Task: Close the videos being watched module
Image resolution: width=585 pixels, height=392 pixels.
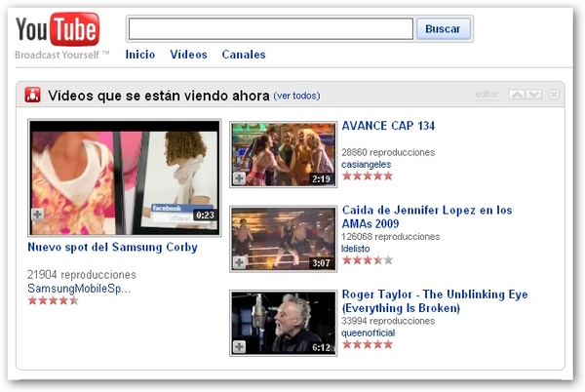Action: click(554, 95)
